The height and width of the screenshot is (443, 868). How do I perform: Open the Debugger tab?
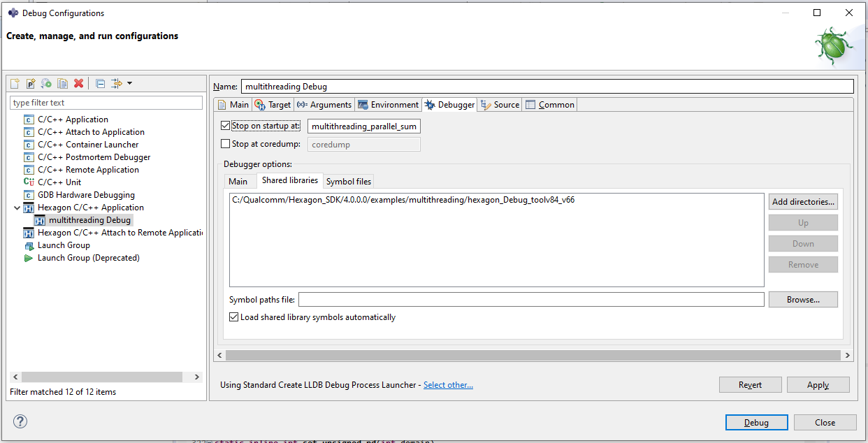pyautogui.click(x=449, y=105)
